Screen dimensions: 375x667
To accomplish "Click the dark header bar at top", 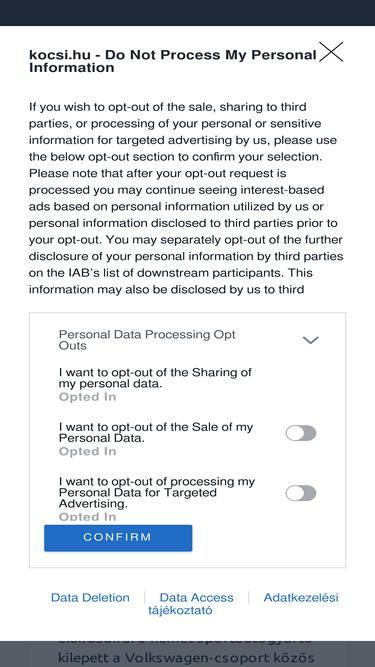I will pyautogui.click(x=188, y=13).
